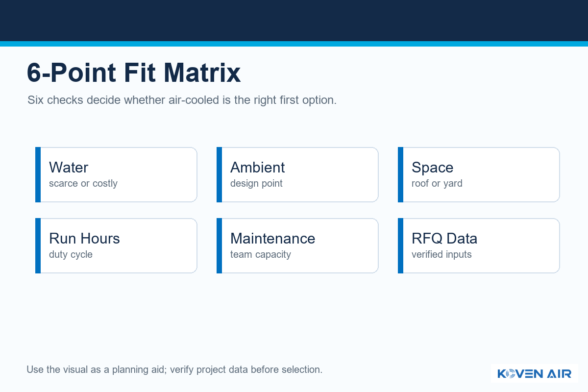Click the blue accent bar on Run Hours card

[x=38, y=245]
